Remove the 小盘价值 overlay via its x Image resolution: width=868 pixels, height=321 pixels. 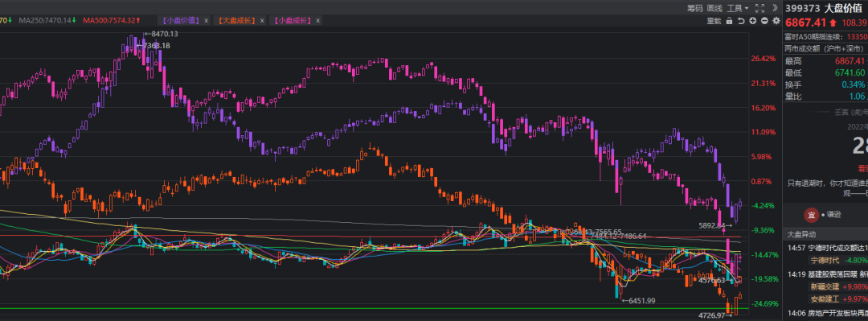coord(206,20)
